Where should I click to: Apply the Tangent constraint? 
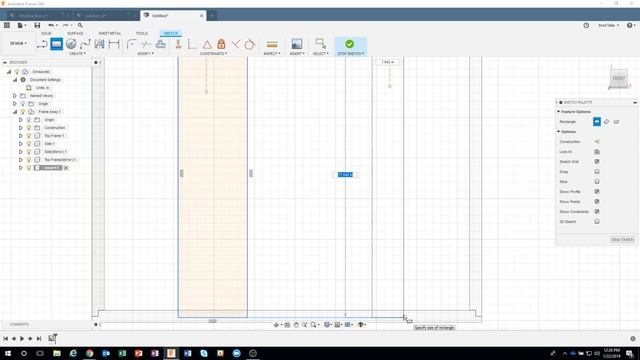coord(250,44)
